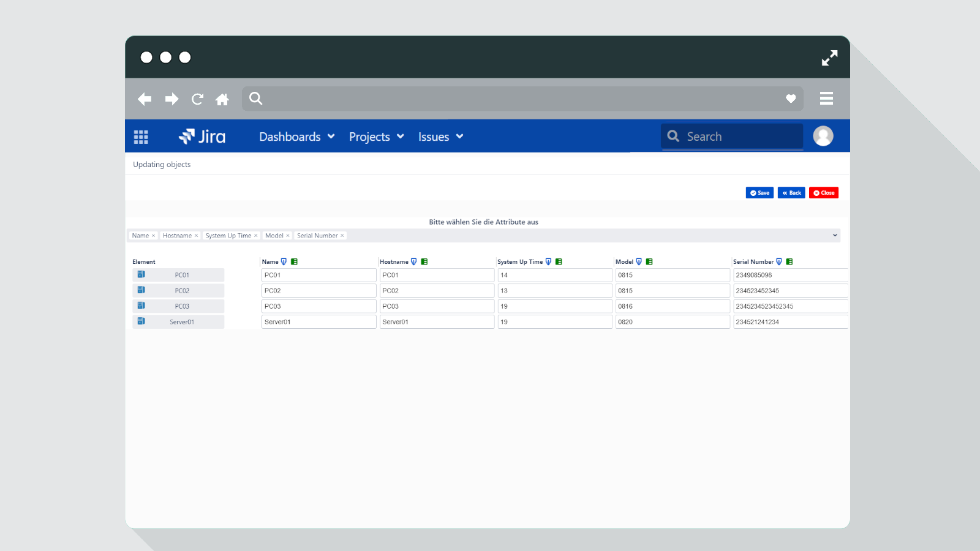Click the red Close button
Image resolution: width=980 pixels, height=551 pixels.
coord(824,193)
